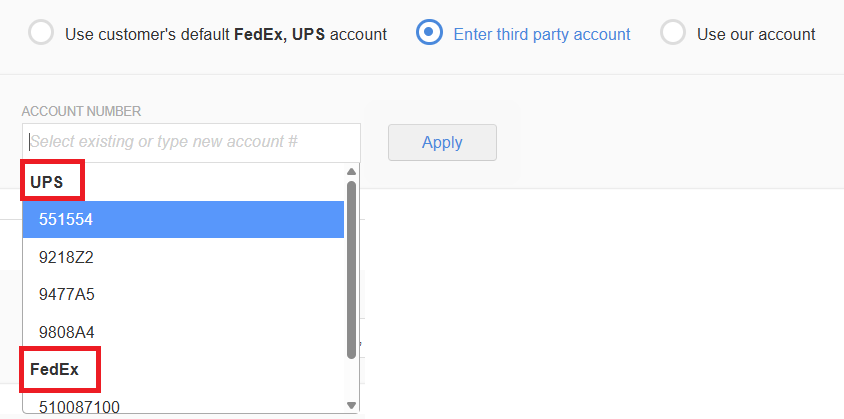The image size is (844, 419).
Task: Click the UPS group header
Action: (53, 182)
